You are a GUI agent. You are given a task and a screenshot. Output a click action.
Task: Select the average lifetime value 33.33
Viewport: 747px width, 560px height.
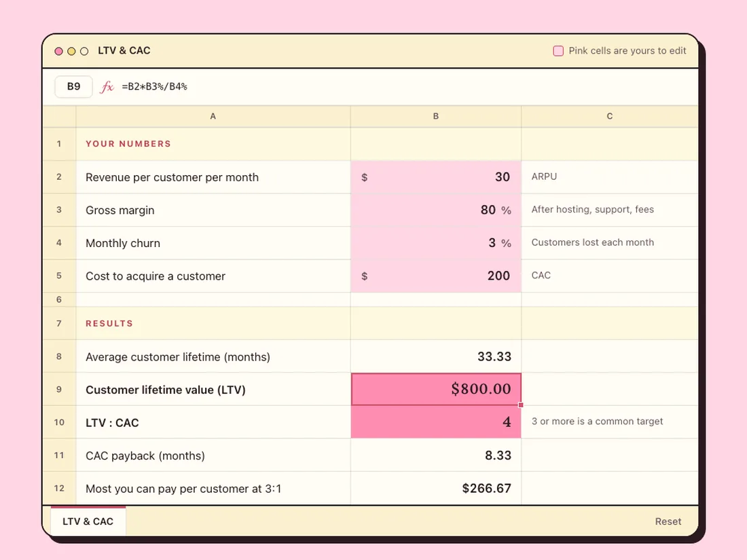(436, 356)
